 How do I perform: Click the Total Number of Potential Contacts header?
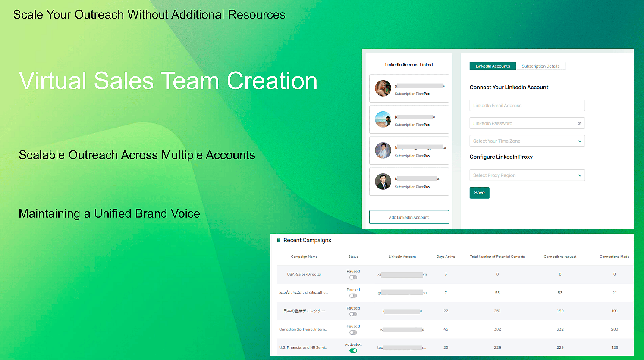tap(497, 257)
